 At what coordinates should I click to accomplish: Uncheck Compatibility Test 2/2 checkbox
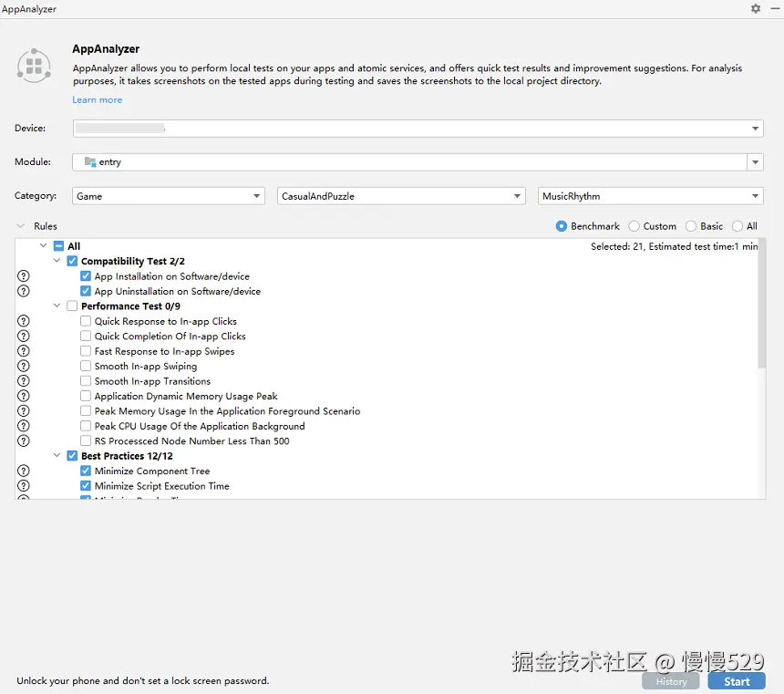[x=72, y=261]
